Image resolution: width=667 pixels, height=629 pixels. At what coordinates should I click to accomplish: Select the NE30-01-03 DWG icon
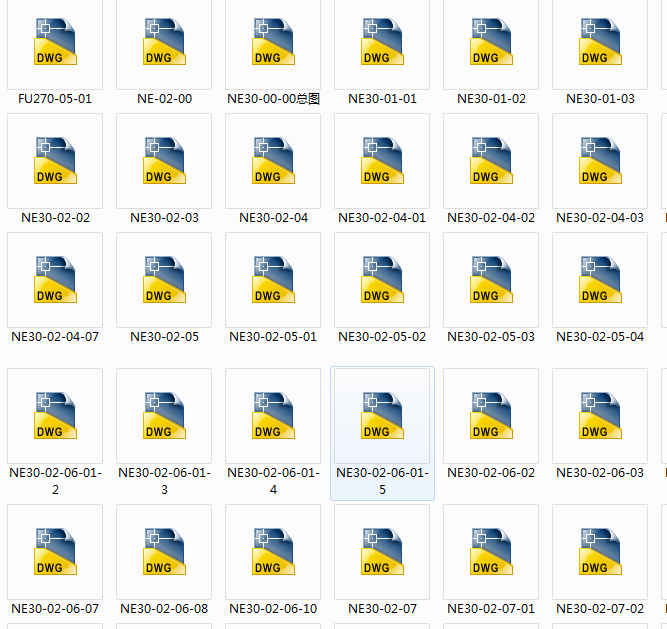600,42
